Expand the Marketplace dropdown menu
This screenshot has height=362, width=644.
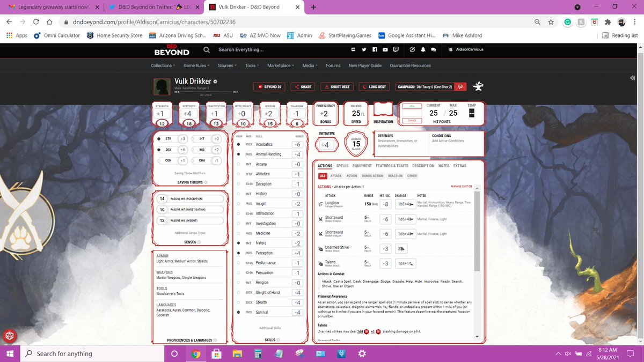coord(281,65)
